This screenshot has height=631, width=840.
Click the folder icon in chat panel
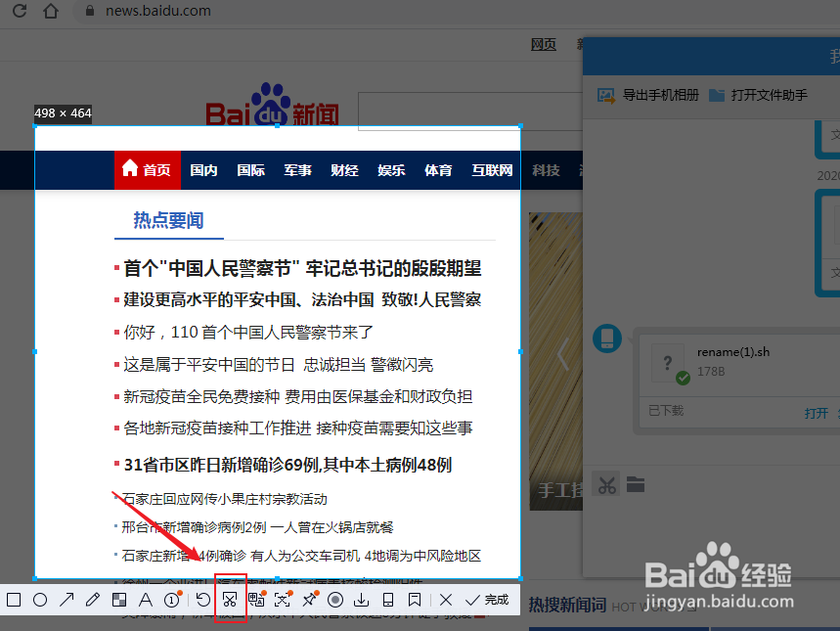tap(636, 484)
